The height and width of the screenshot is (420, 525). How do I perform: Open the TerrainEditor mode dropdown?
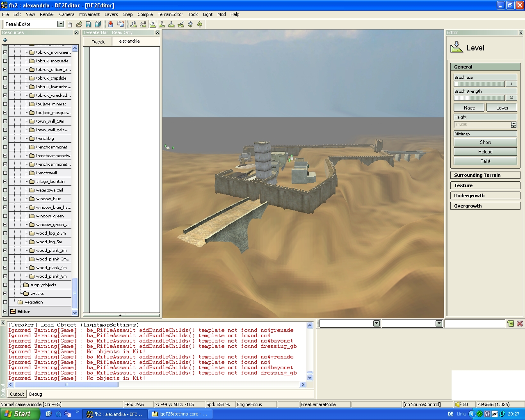pyautogui.click(x=61, y=24)
